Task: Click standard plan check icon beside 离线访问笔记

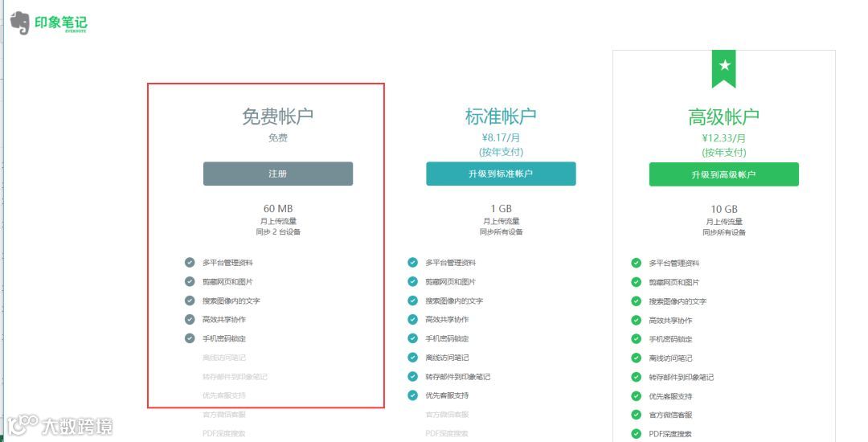Action: click(412, 358)
